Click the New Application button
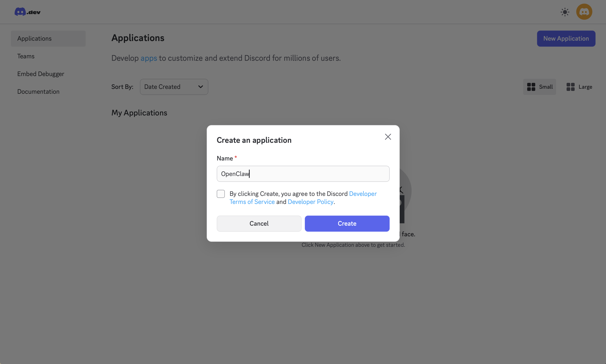Viewport: 606px width, 364px height. tap(566, 38)
